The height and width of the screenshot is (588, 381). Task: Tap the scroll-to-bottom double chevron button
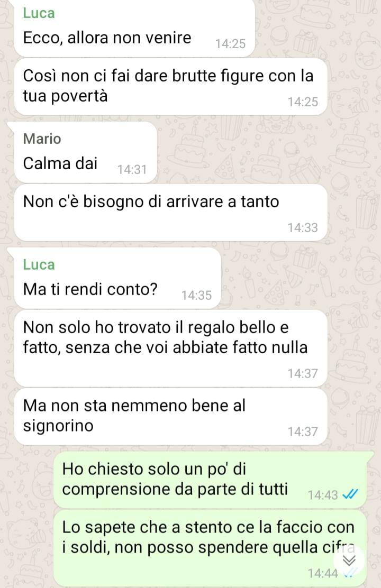[349, 561]
